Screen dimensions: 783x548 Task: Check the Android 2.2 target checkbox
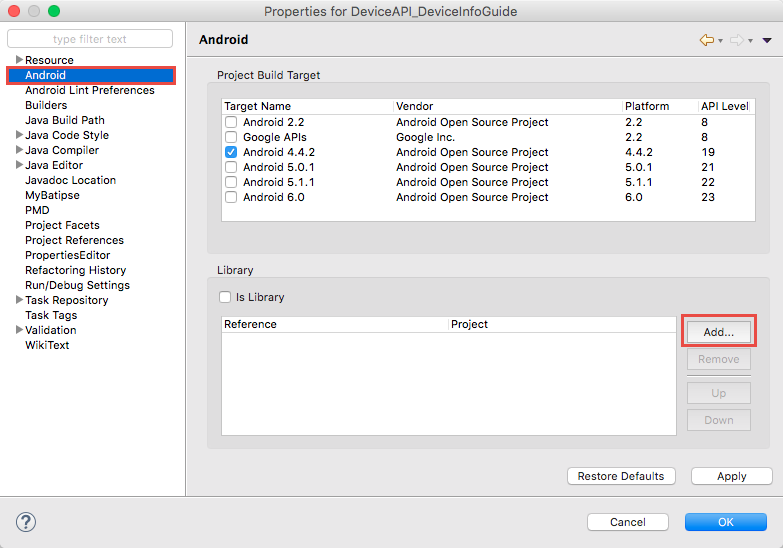coord(231,122)
